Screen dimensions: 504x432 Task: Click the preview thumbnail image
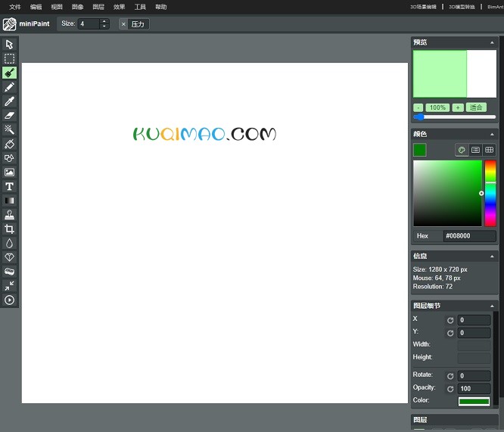[x=455, y=73]
